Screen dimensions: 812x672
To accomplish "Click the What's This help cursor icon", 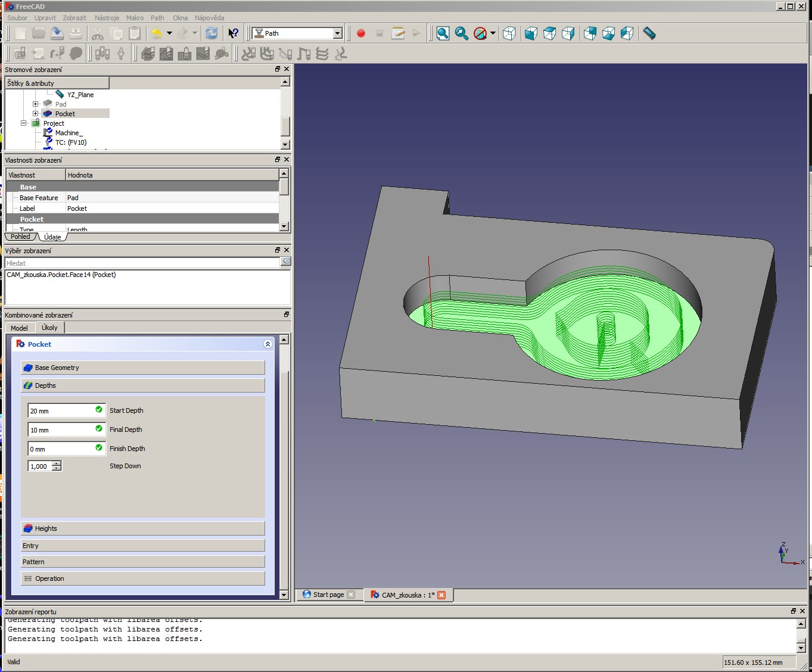I will click(234, 33).
